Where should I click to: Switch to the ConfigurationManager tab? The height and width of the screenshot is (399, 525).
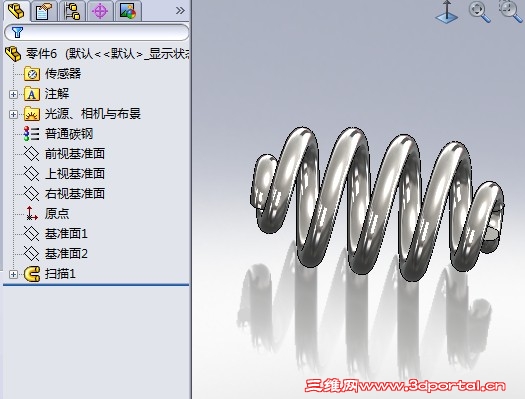click(72, 11)
